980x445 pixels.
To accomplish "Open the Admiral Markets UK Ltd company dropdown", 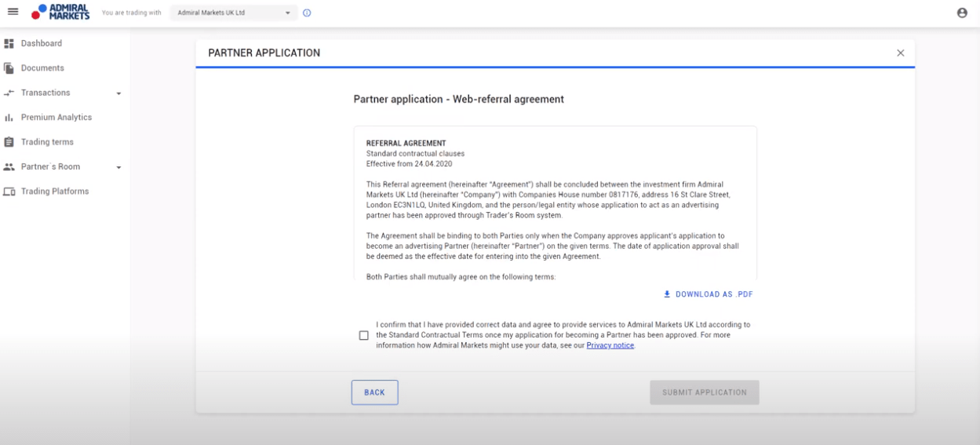I will click(x=234, y=13).
